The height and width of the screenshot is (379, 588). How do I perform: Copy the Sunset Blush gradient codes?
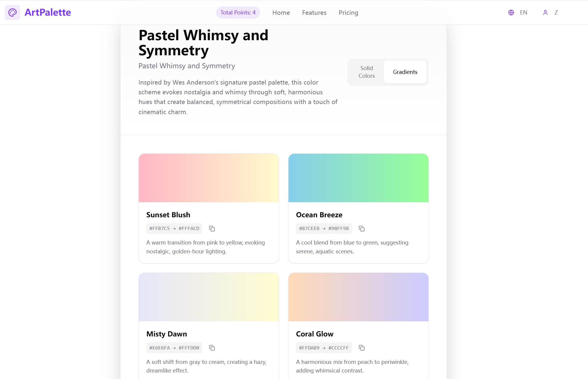click(x=212, y=228)
